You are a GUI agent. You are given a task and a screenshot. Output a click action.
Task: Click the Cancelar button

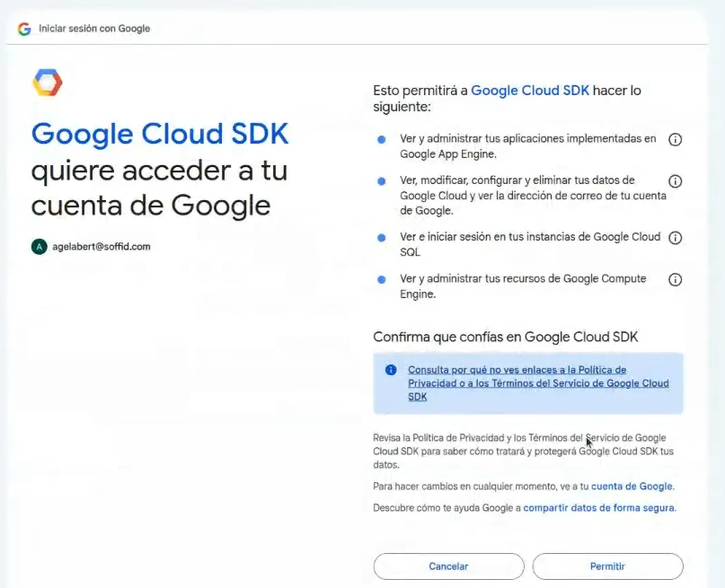click(448, 566)
